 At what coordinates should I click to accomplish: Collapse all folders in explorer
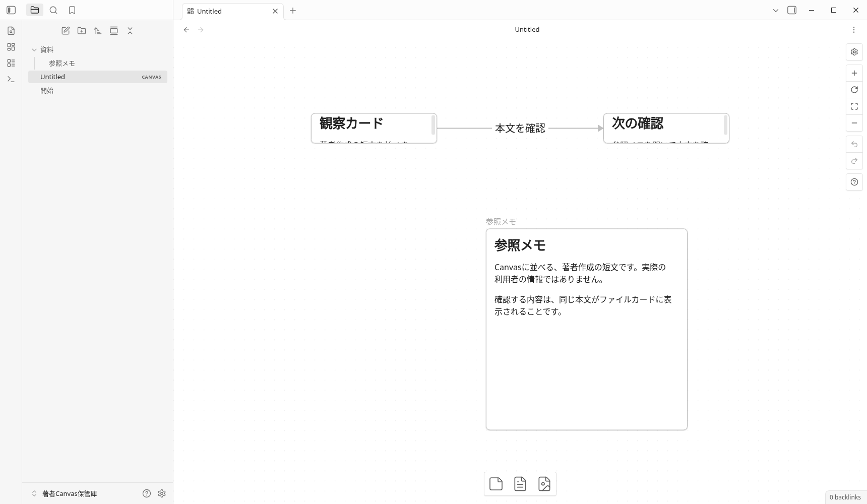(130, 31)
